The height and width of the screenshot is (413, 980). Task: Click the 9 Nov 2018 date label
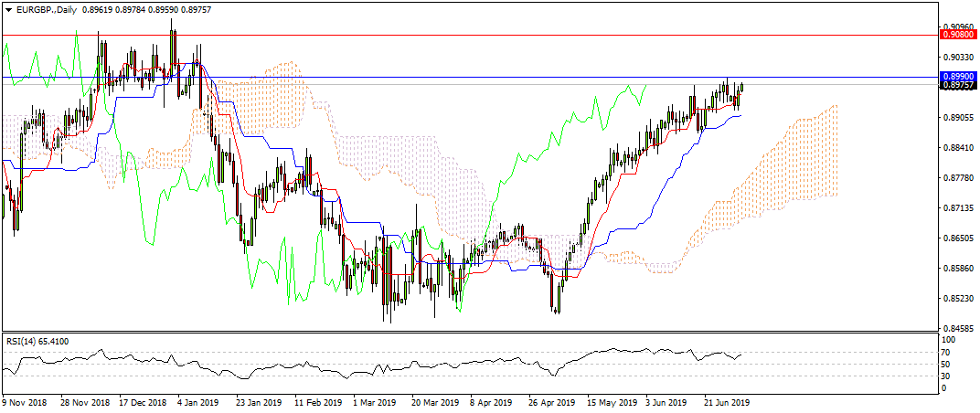[x=24, y=401]
